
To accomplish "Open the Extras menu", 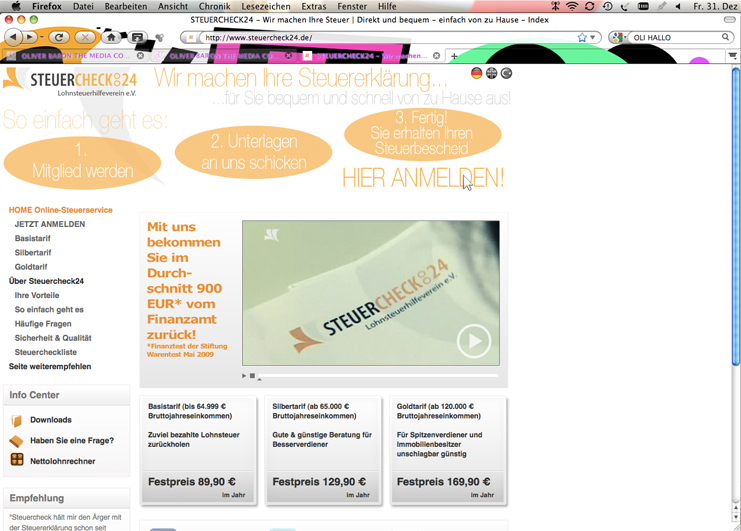I will 314,6.
